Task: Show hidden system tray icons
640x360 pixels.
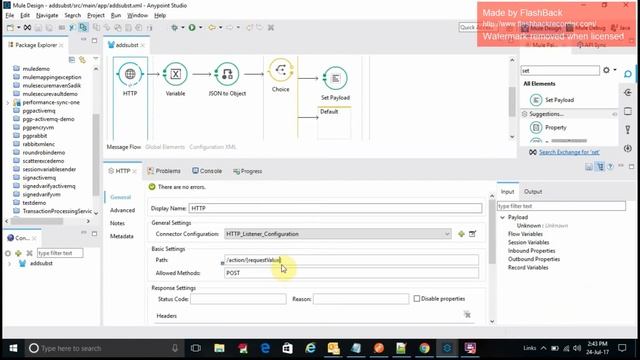Action: (x=544, y=348)
